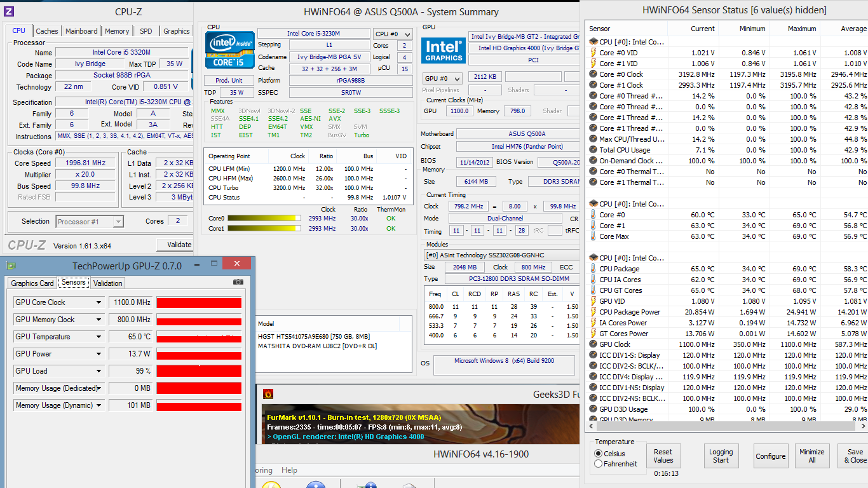
Task: Click chip icon of CPU header above Core #0 VID
Action: pyautogui.click(x=593, y=42)
